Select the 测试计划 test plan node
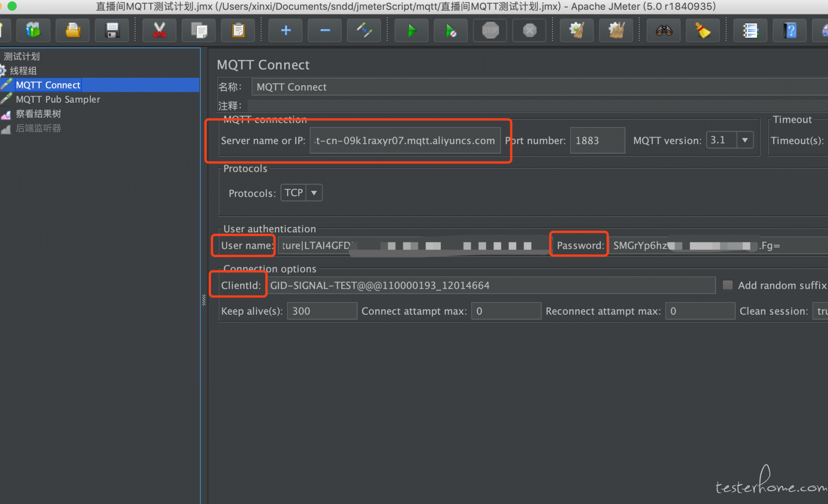Screen dimensions: 828x504 [x=22, y=56]
